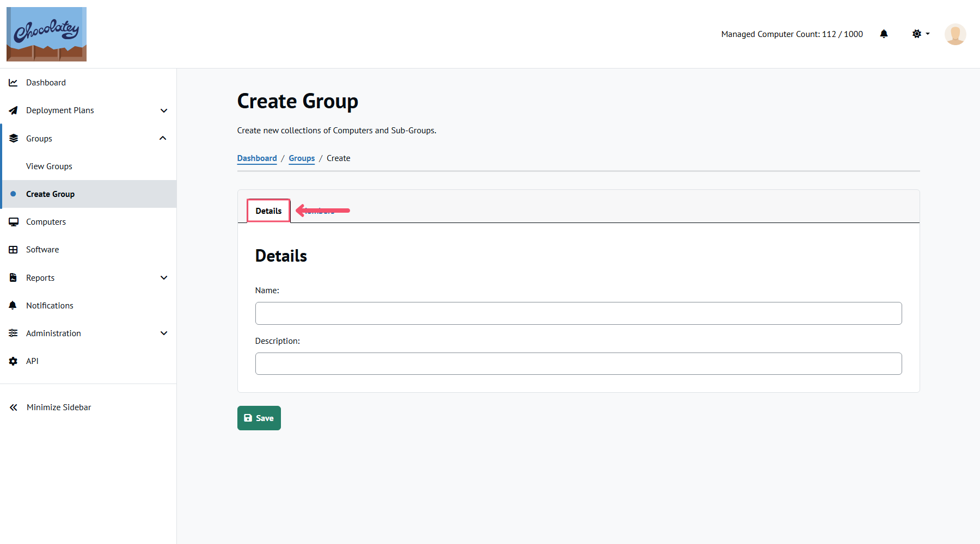Viewport: 980px width, 544px height.
Task: Follow the Groups breadcrumb link
Action: (302, 158)
